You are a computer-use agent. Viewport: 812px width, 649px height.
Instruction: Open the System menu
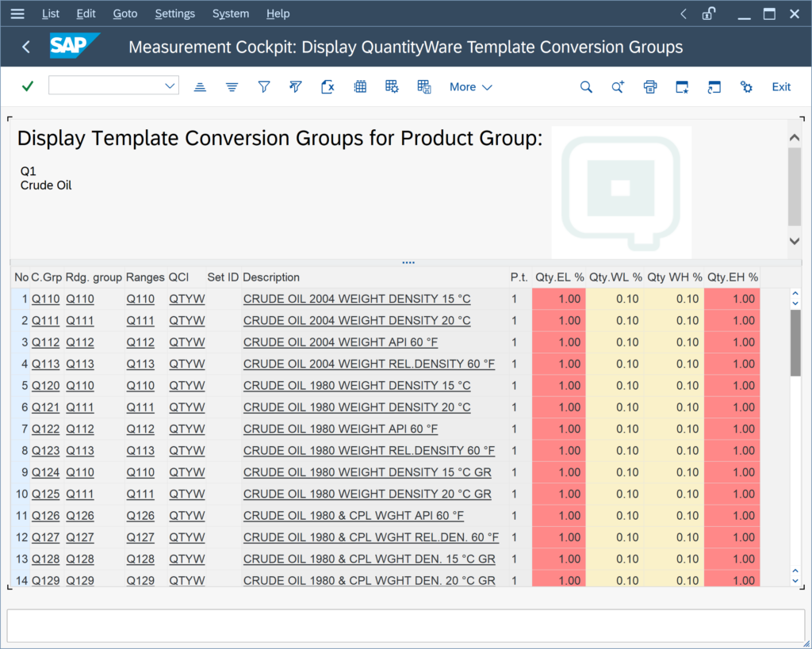[231, 13]
